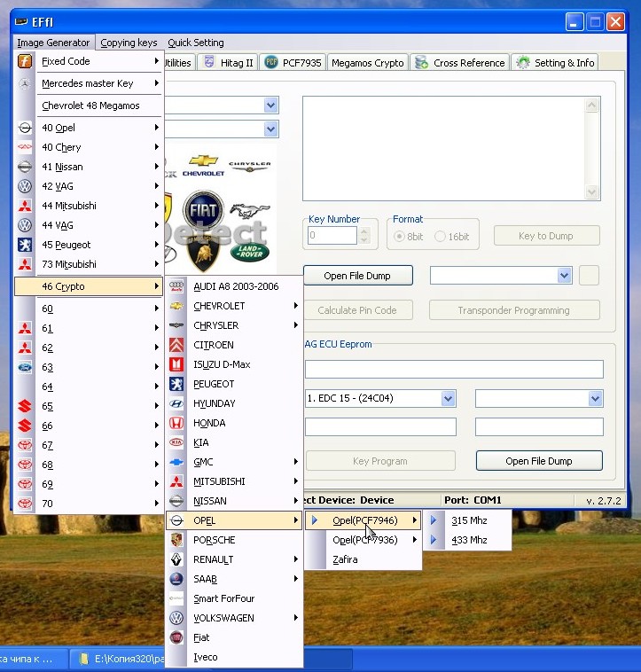Expand the Opel(PCF7936) submenu
Screen dimensions: 641x672
coord(363,540)
